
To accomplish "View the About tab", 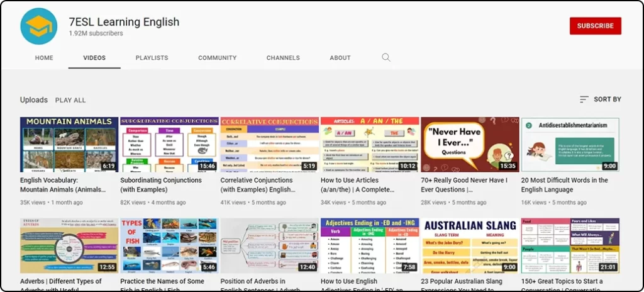I will click(340, 58).
